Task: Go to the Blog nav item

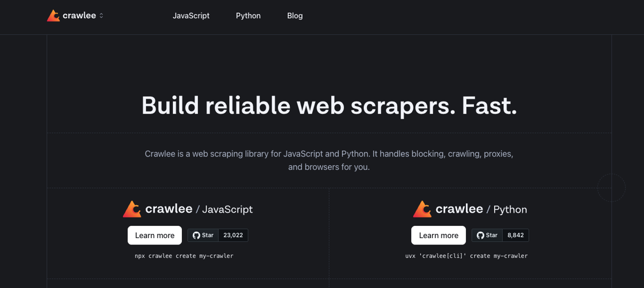Action: 295,16
